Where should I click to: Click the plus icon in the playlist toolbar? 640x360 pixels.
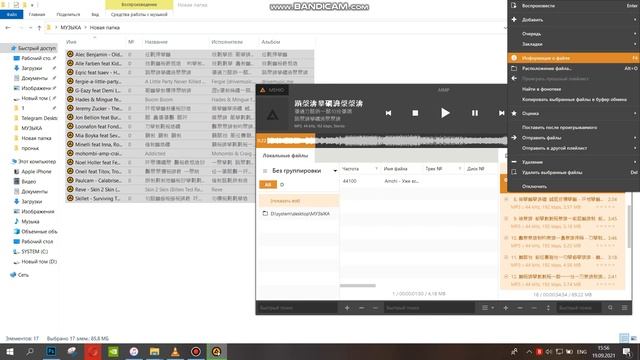pyautogui.click(x=506, y=308)
